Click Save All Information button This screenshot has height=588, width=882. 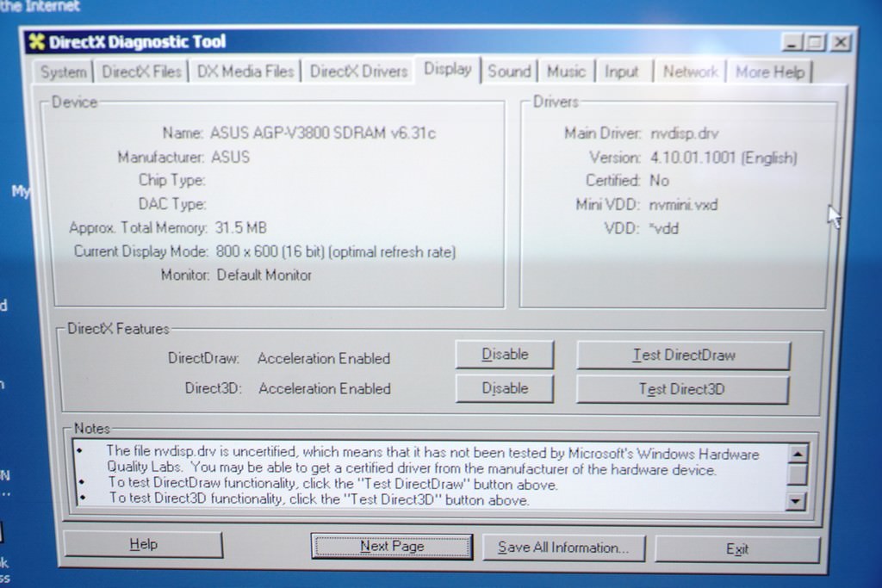pos(563,548)
